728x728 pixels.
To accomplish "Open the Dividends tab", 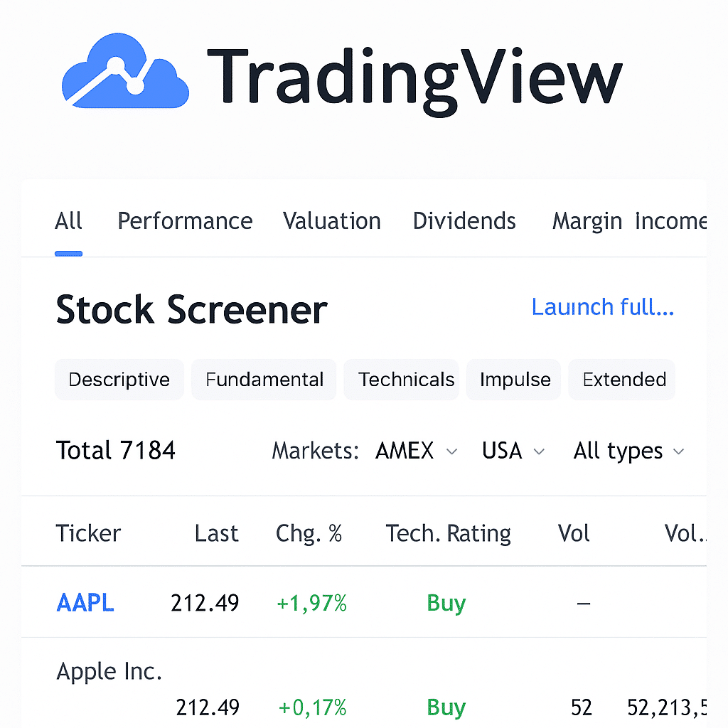I will [x=464, y=221].
